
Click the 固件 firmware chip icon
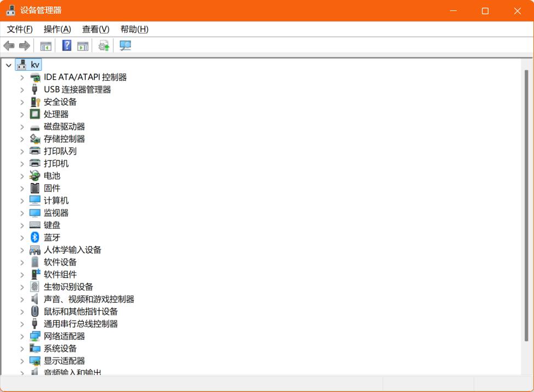click(x=35, y=188)
